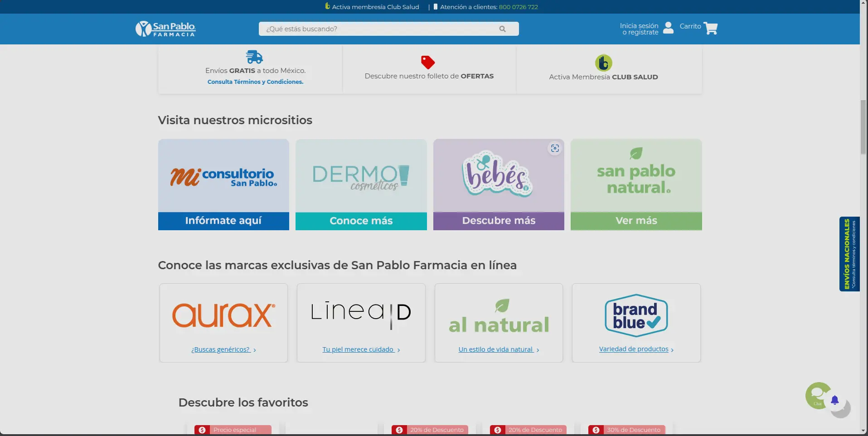This screenshot has width=868, height=436.
Task: Click the user account icon
Action: pyautogui.click(x=668, y=28)
